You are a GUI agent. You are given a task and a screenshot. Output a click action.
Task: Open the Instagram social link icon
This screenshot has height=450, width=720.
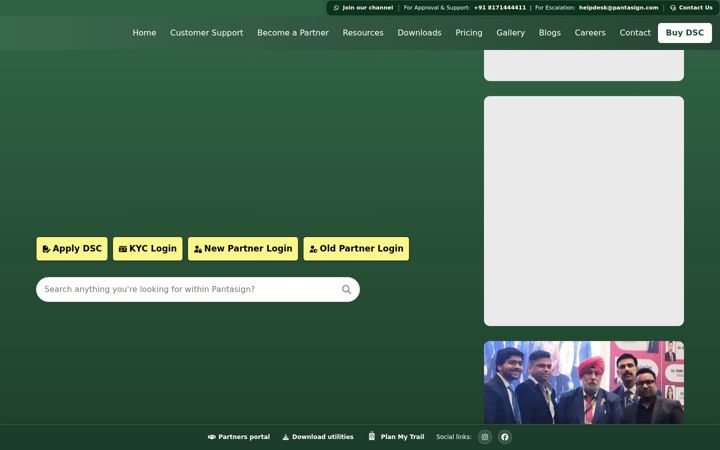click(x=484, y=437)
